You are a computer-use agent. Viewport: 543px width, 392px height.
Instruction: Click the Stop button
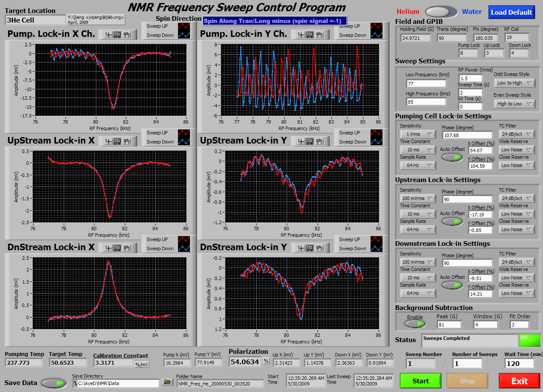(467, 381)
